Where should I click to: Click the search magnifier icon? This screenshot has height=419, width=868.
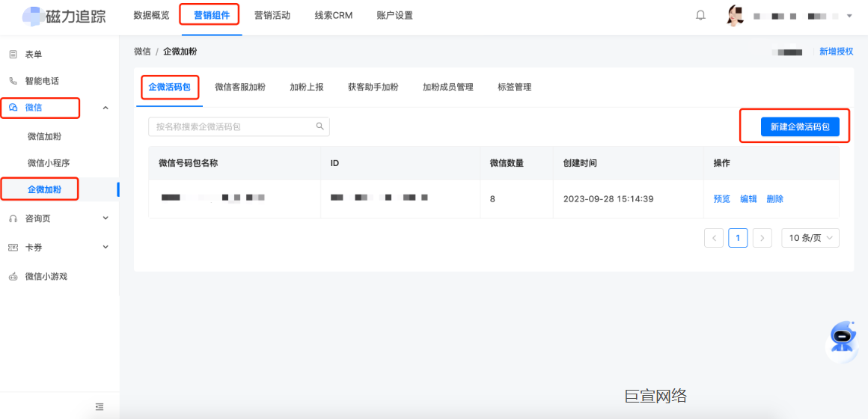click(x=320, y=126)
